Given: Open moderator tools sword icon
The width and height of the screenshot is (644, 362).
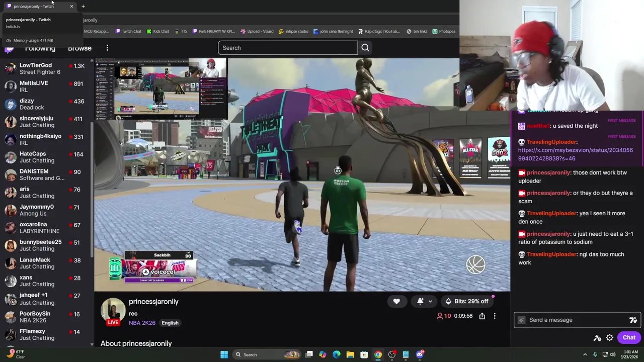Looking at the screenshot, I should [597, 338].
